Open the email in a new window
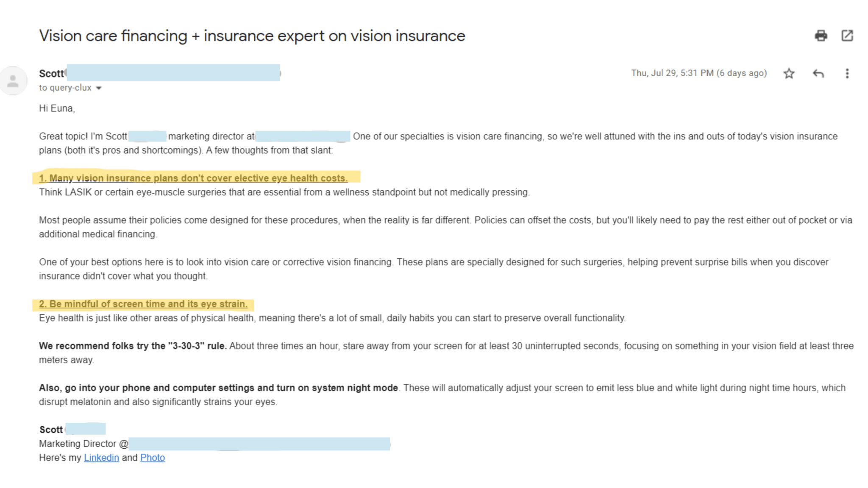 point(847,36)
